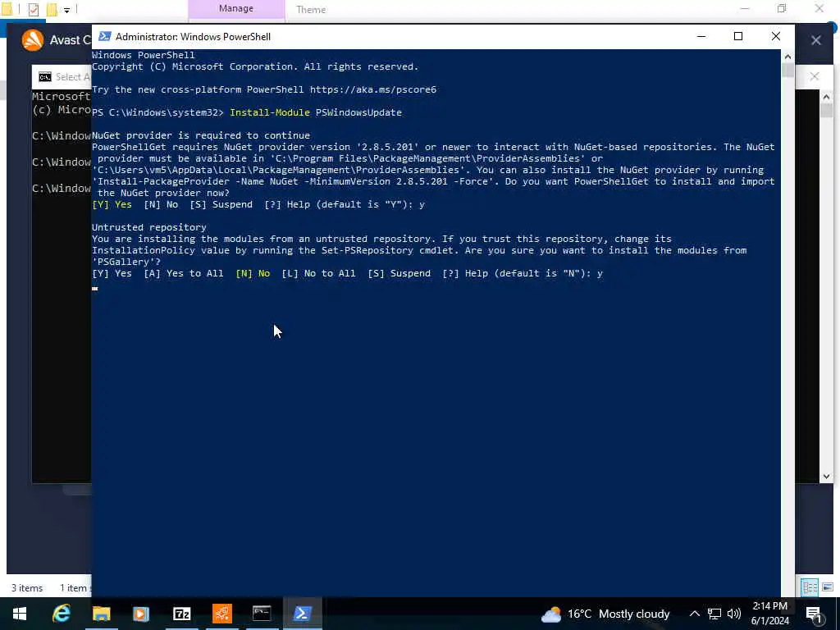
Task: Click the Command Prompt window icon
Action: [x=45, y=77]
